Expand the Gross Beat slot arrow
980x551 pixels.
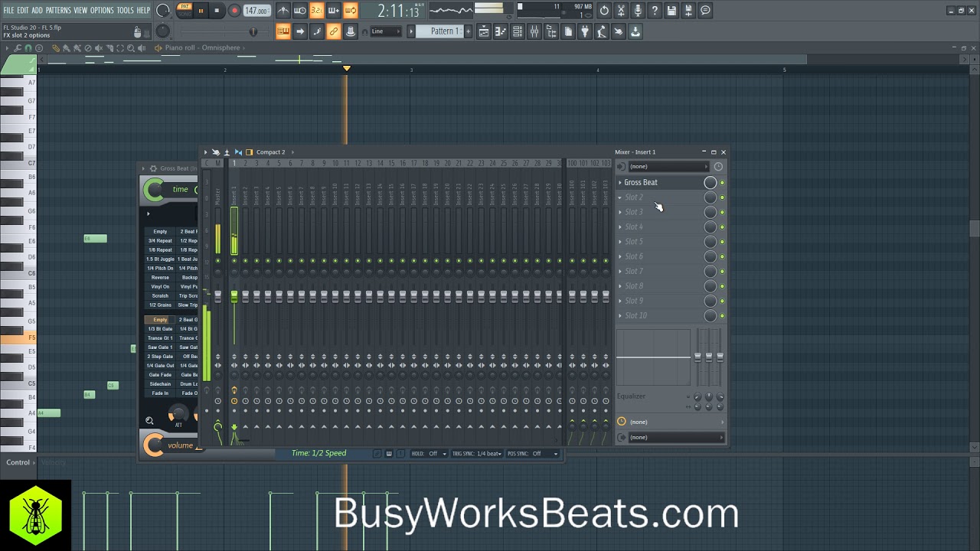620,183
